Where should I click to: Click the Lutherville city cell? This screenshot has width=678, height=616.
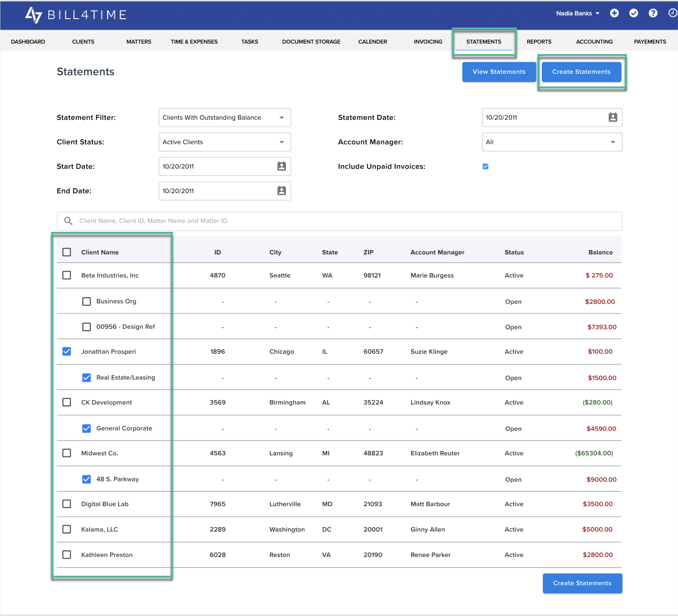click(285, 504)
